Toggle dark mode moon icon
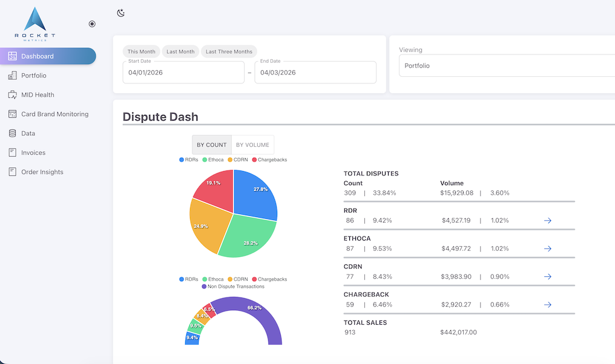This screenshot has width=615, height=364. pyautogui.click(x=121, y=13)
